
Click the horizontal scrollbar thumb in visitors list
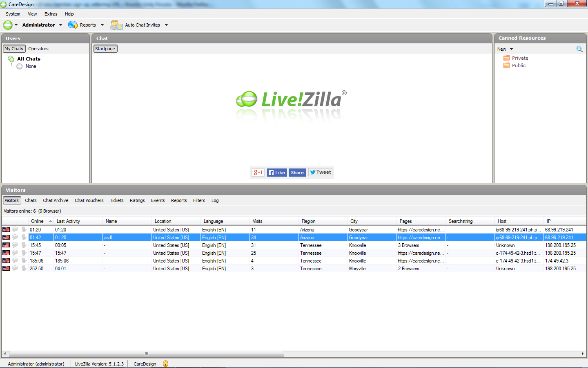(147, 354)
